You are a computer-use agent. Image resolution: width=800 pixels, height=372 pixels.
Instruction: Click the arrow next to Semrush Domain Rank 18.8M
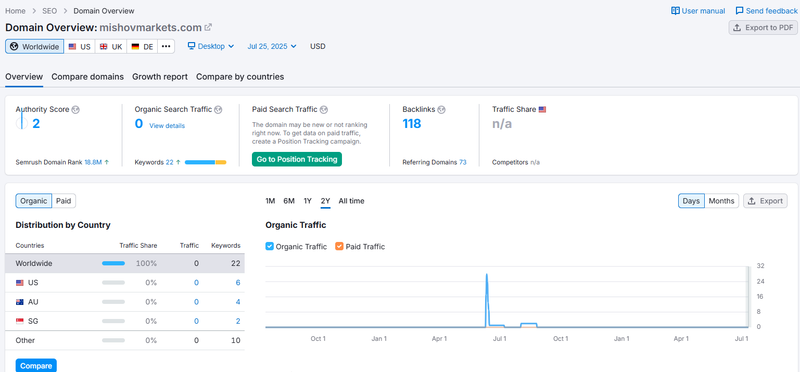pos(107,162)
